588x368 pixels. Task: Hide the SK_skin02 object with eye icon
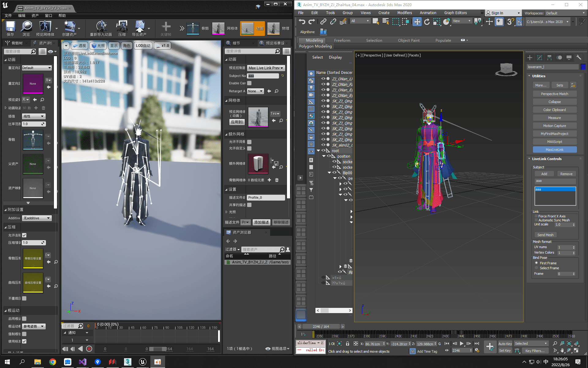pos(323,145)
